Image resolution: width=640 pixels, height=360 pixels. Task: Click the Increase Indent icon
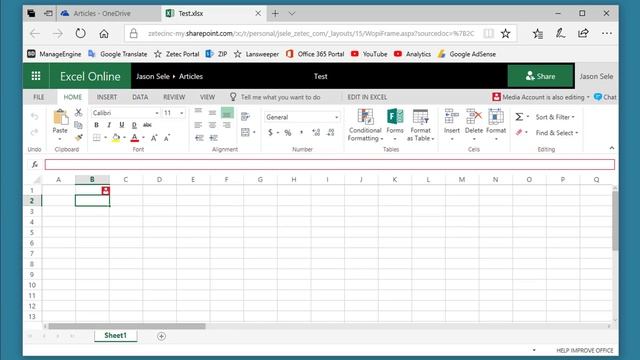(213, 138)
